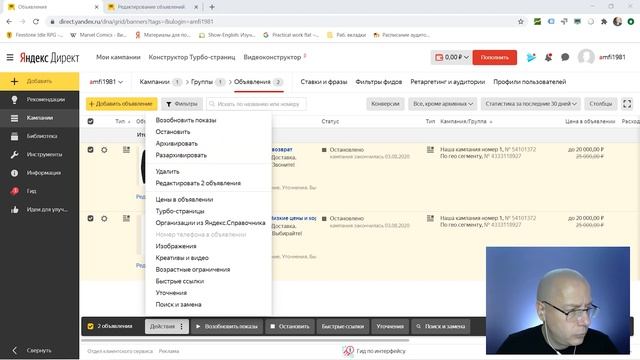Open Фильтры фидов tab
This screenshot has width=640, height=360.
click(378, 82)
